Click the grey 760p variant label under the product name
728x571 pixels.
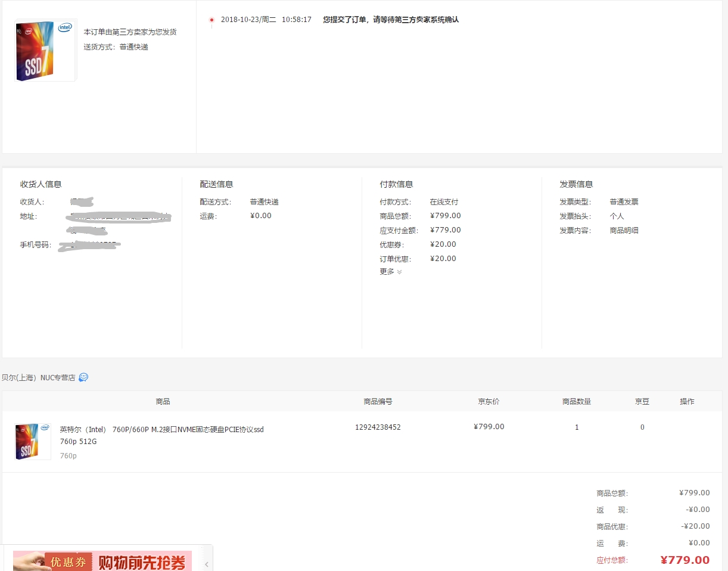pos(69,456)
